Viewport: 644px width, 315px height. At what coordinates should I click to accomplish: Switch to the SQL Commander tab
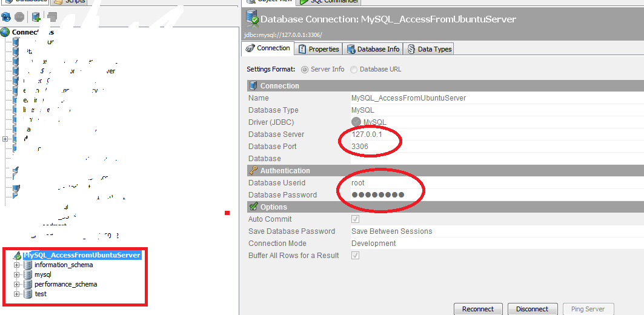pyautogui.click(x=329, y=1)
